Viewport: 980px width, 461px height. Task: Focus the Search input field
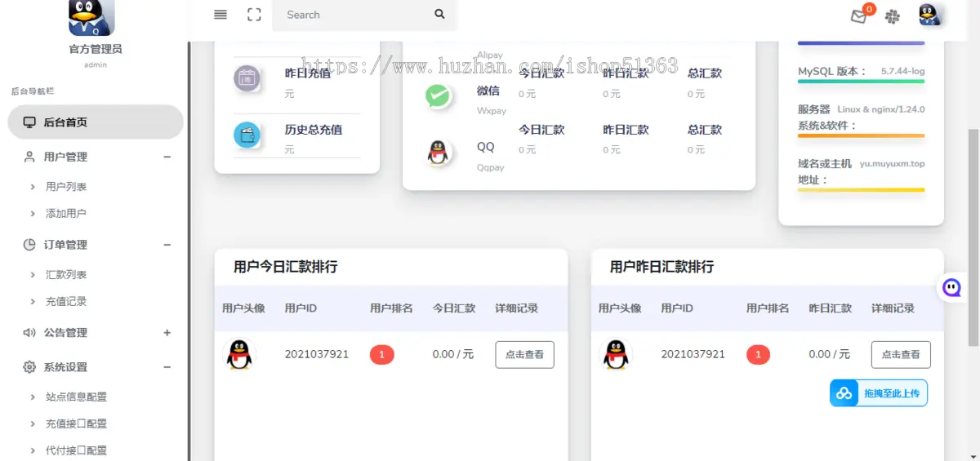click(351, 15)
